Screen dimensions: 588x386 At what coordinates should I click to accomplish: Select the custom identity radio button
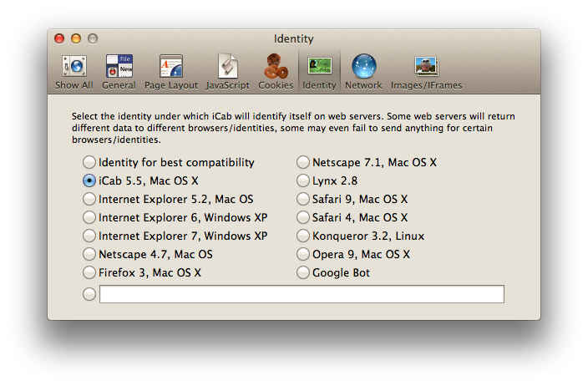pyautogui.click(x=89, y=294)
